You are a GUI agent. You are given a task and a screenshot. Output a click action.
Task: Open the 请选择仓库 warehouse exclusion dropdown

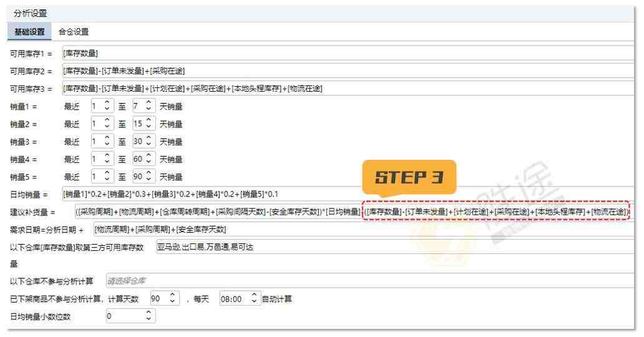tap(368, 281)
